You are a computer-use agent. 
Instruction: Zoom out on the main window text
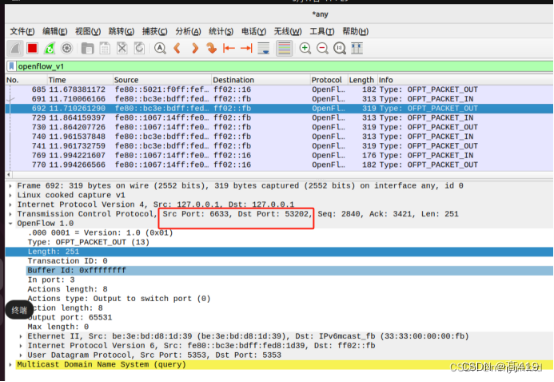(322, 48)
